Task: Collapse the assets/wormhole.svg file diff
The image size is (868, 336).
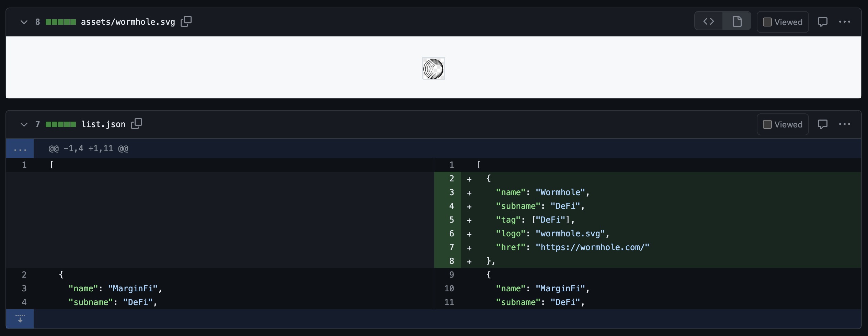Action: (24, 22)
